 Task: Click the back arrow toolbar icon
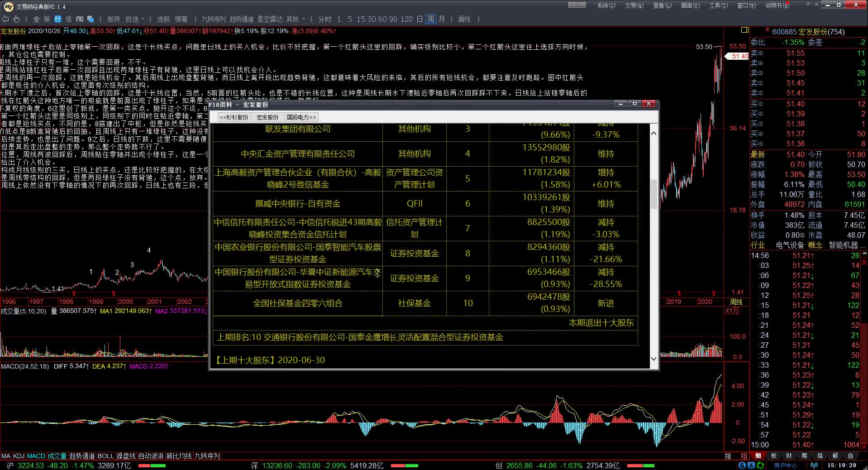pyautogui.click(x=5, y=19)
